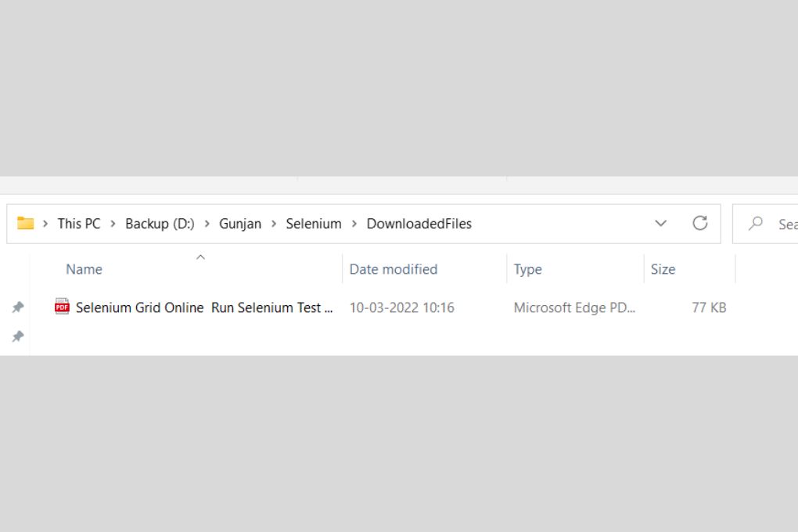Expand the chevron after Gunjan breadcrumb
Screen dimensions: 798x532
(274, 224)
